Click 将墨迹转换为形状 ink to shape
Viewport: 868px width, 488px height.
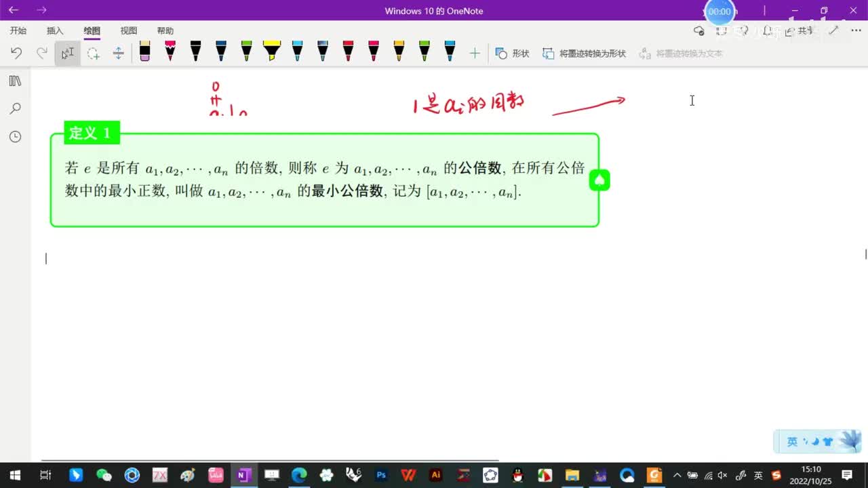585,54
